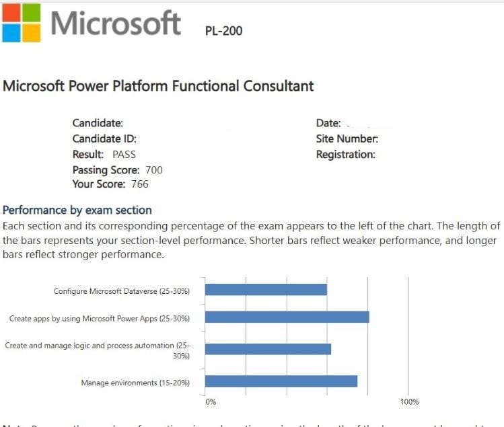Select the PASS result text
Image resolution: width=504 pixels, height=427 pixels.
point(124,154)
